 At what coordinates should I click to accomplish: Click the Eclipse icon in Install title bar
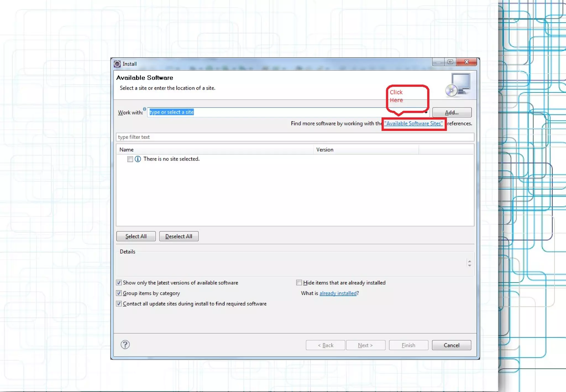click(117, 64)
